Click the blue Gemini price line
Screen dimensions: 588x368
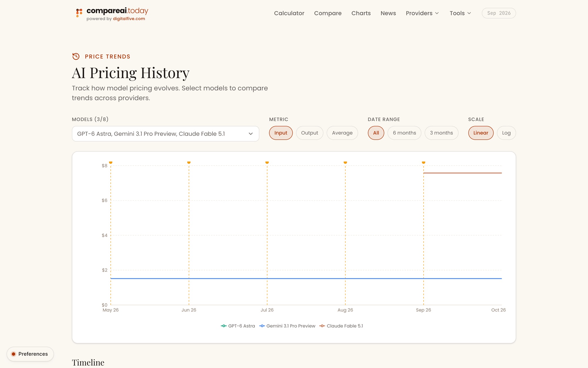[306, 279]
